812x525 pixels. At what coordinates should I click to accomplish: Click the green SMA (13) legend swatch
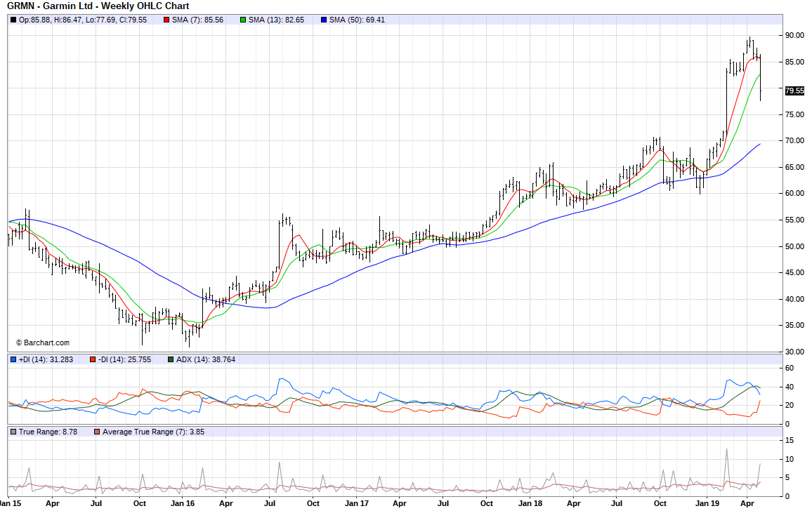pyautogui.click(x=243, y=20)
